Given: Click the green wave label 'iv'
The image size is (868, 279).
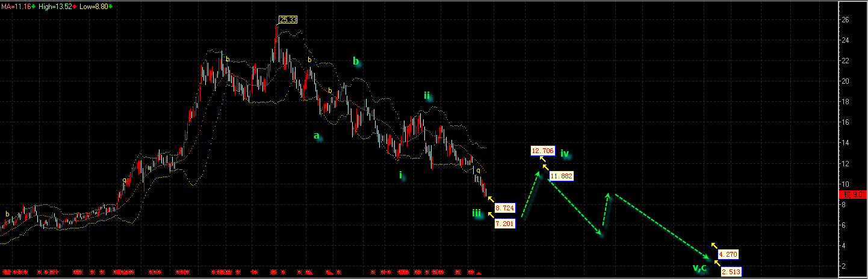Looking at the screenshot, I should 565,153.
